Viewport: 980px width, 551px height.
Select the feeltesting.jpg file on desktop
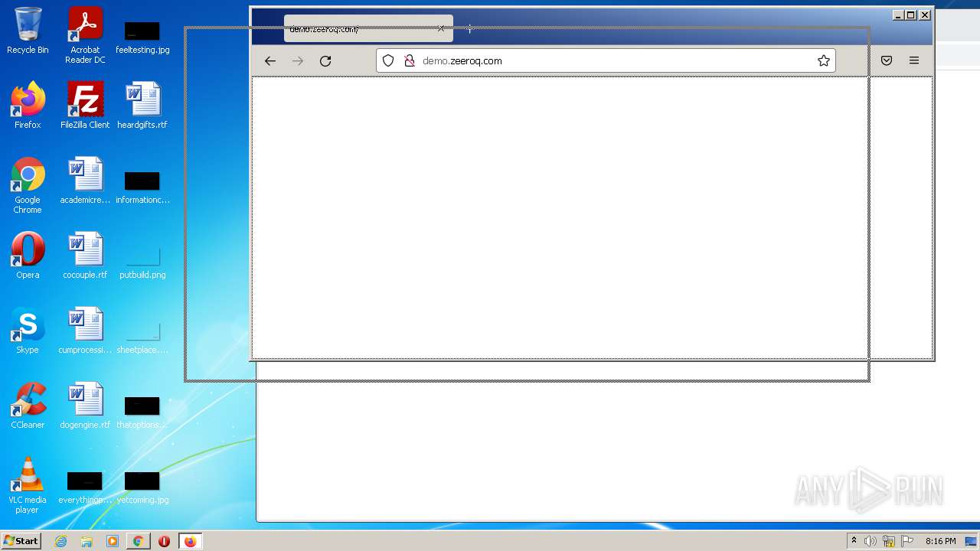click(x=142, y=37)
